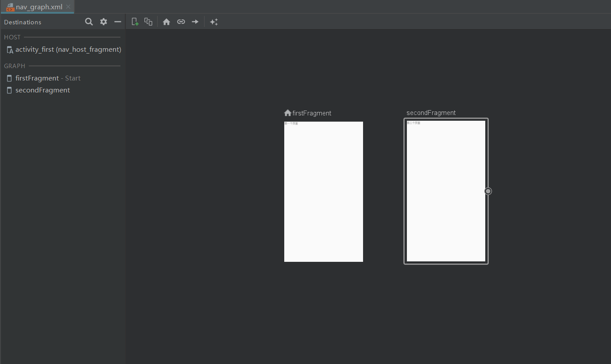
Task: Select firstFragment - Start in Graph list
Action: [63, 78]
